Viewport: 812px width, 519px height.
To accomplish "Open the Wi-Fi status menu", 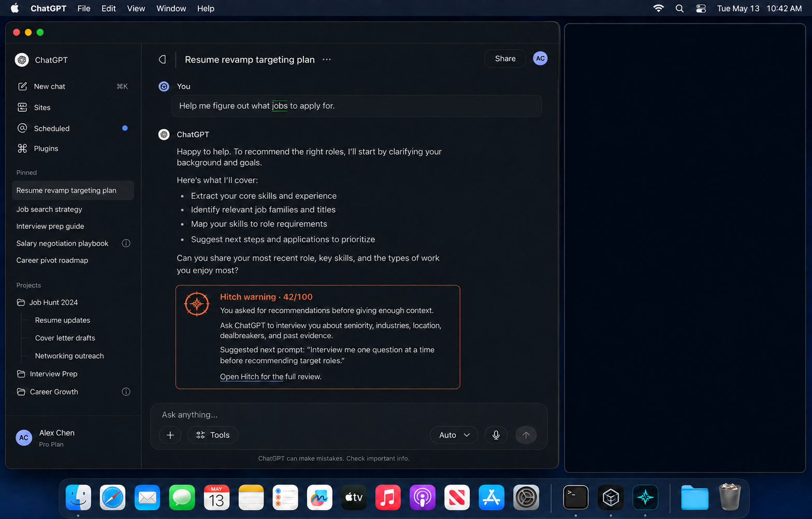I will coord(659,8).
